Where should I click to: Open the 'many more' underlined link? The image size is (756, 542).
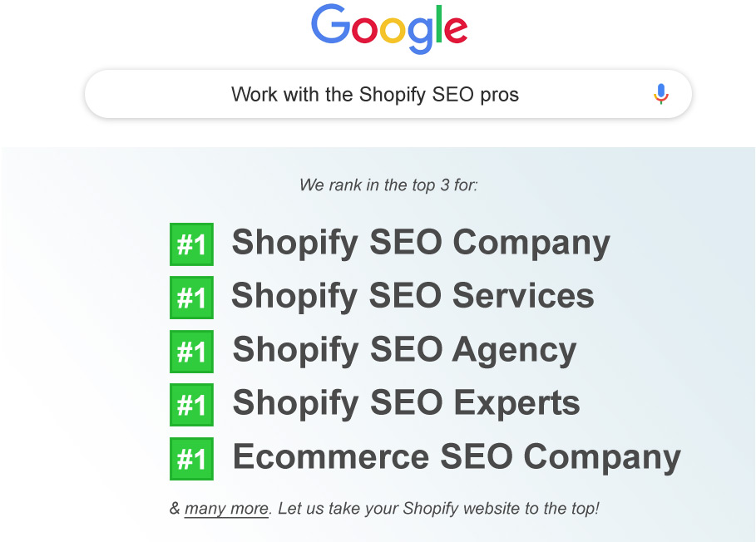click(226, 508)
